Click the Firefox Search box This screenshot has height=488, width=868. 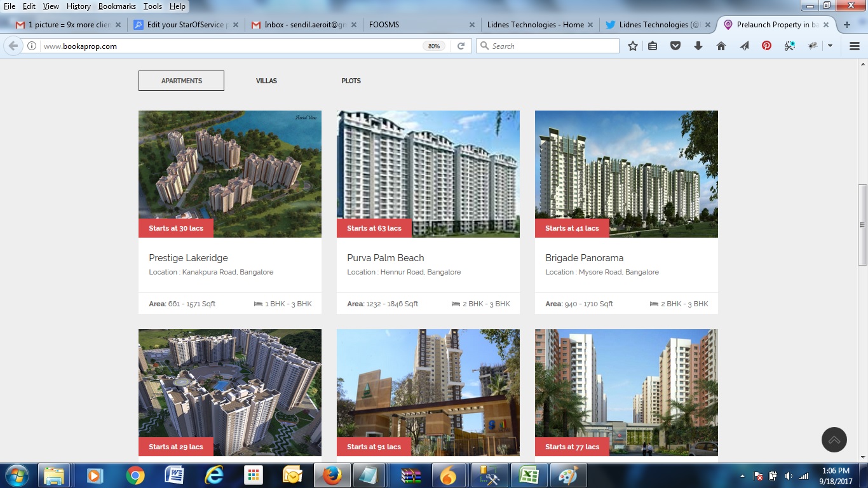tap(548, 46)
